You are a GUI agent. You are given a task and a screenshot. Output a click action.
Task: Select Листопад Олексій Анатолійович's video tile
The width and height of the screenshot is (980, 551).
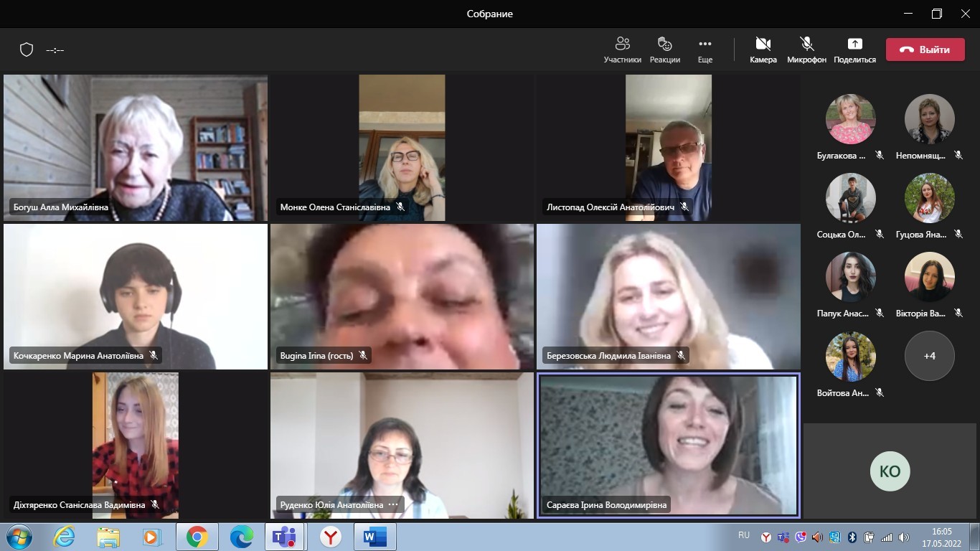669,148
